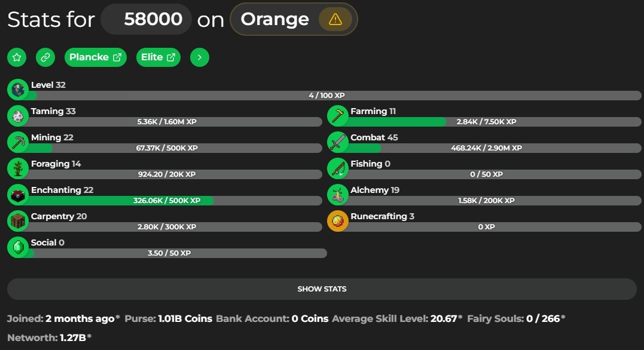The image size is (644, 350).
Task: Open the Elite external link
Action: point(158,57)
